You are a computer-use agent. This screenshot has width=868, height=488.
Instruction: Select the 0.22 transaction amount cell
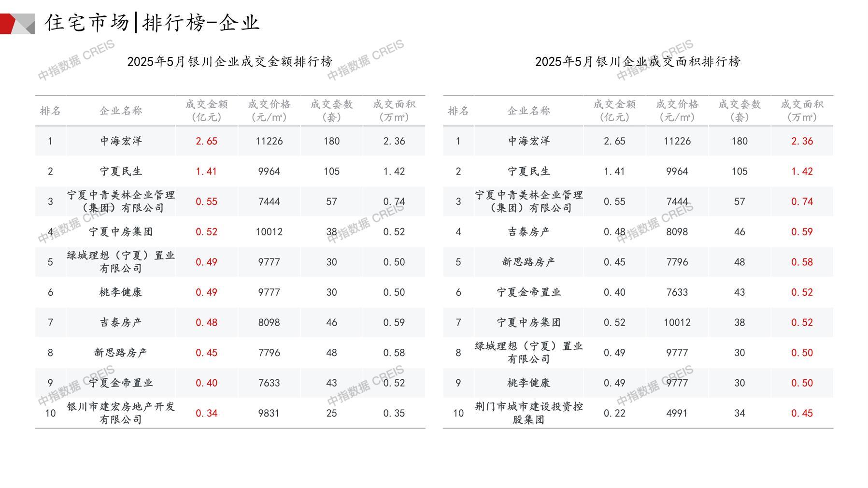614,413
